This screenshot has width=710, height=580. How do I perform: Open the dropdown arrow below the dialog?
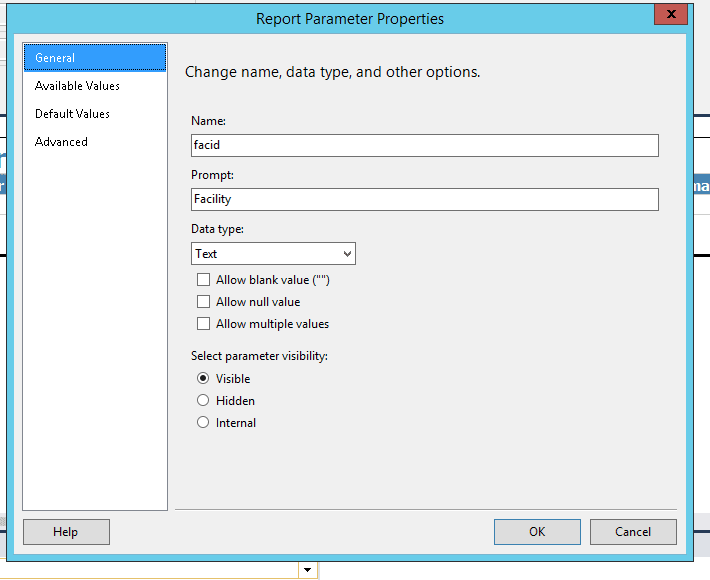coord(308,570)
